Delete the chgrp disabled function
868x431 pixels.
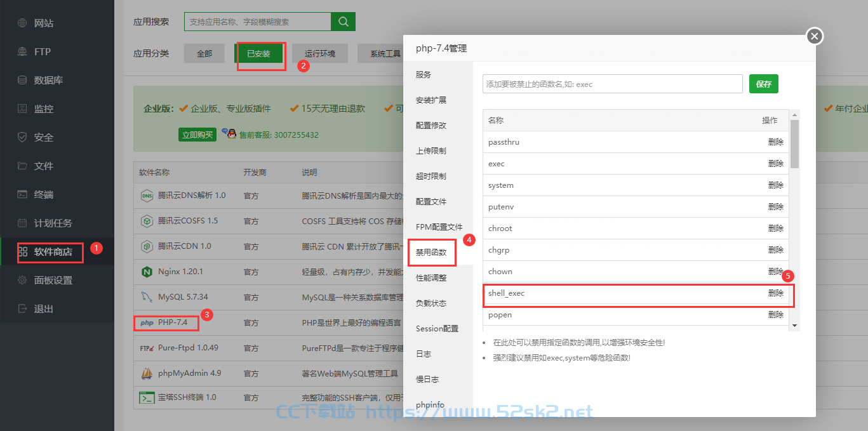[x=776, y=250]
